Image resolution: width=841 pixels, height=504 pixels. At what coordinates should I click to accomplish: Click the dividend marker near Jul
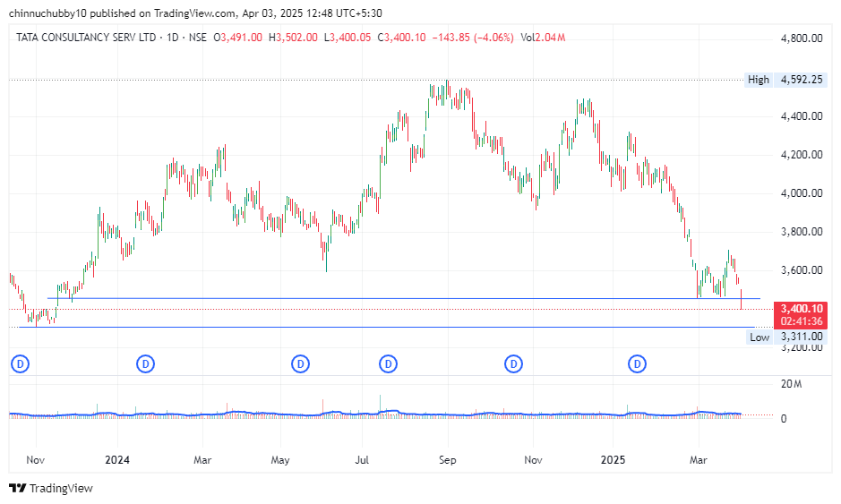tap(388, 364)
